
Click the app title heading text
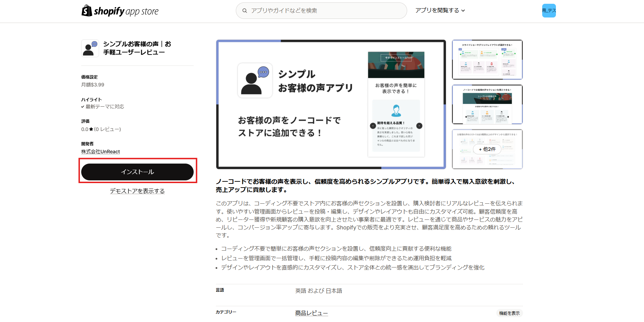[137, 48]
